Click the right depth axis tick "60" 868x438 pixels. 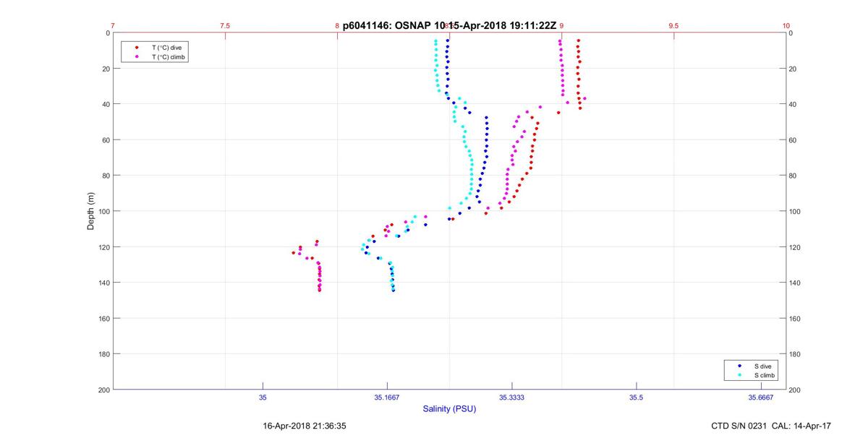[793, 139]
